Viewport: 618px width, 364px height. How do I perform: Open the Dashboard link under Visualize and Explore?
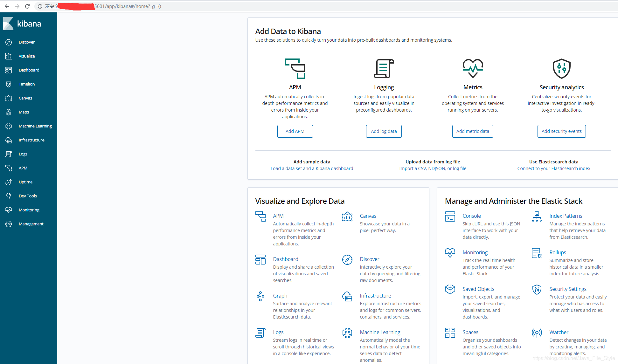286,259
